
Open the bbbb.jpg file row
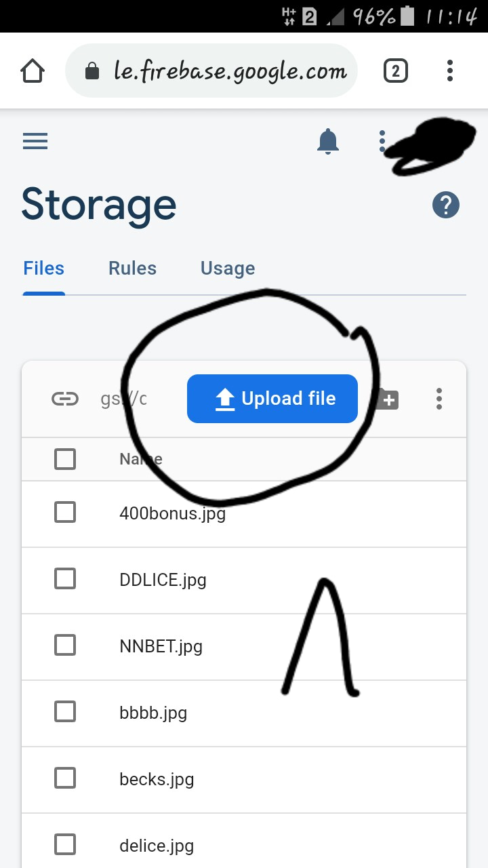click(244, 713)
